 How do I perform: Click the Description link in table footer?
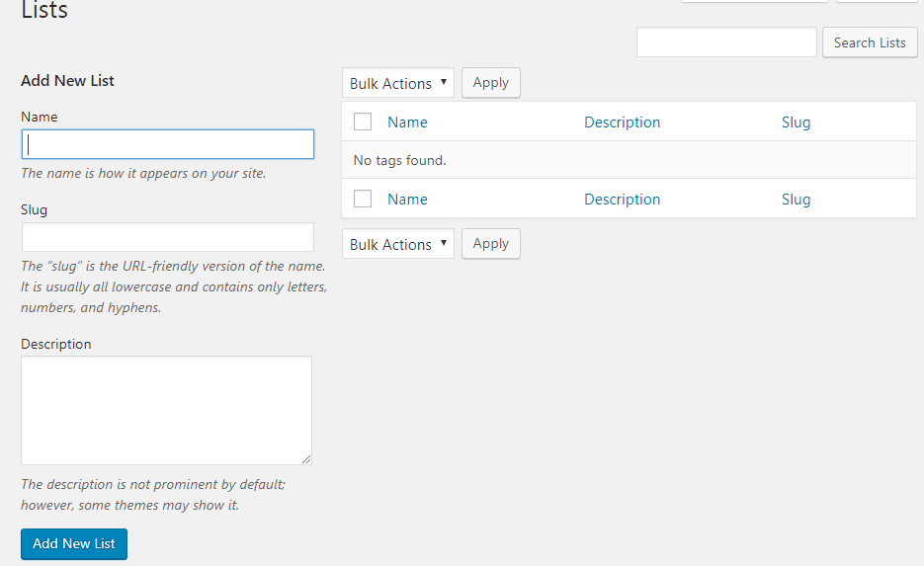pyautogui.click(x=622, y=200)
